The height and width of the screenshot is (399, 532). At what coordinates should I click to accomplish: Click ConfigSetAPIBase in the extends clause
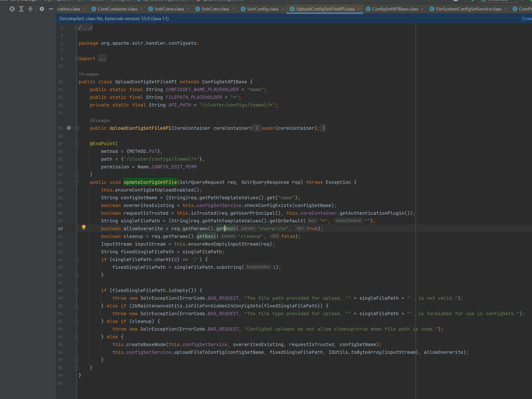coord(224,82)
